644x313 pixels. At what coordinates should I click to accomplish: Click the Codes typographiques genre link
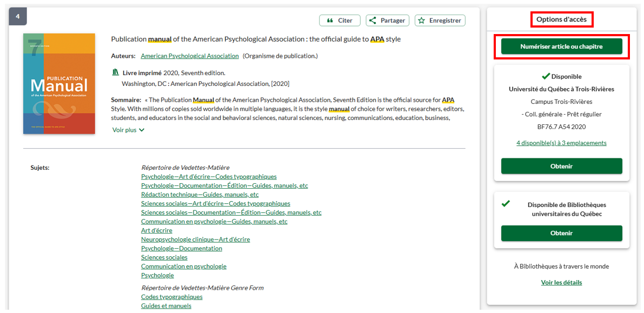point(171,297)
